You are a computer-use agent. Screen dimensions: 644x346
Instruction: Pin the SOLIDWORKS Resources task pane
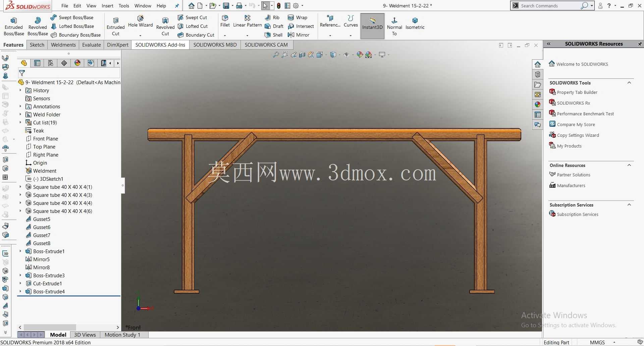pos(640,44)
